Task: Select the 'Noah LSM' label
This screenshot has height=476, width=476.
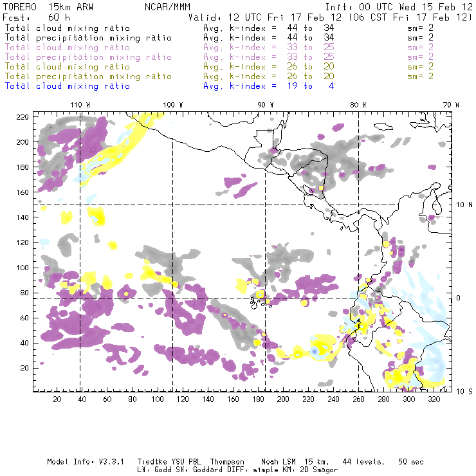Action: coord(279,462)
